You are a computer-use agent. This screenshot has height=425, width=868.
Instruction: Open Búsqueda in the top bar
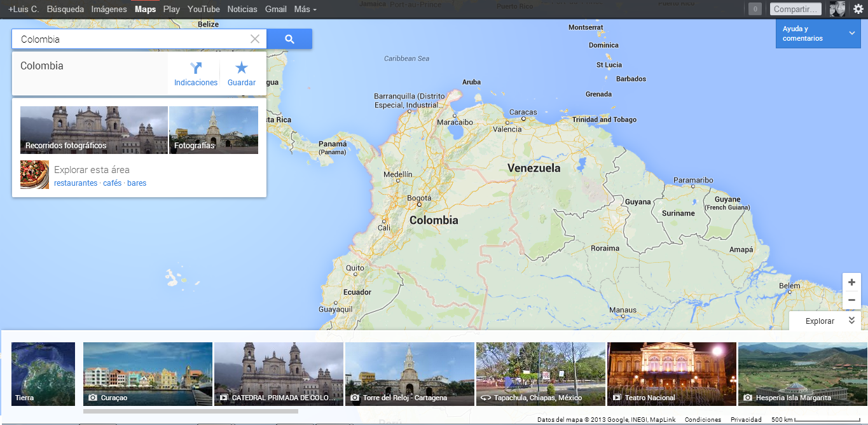65,9
